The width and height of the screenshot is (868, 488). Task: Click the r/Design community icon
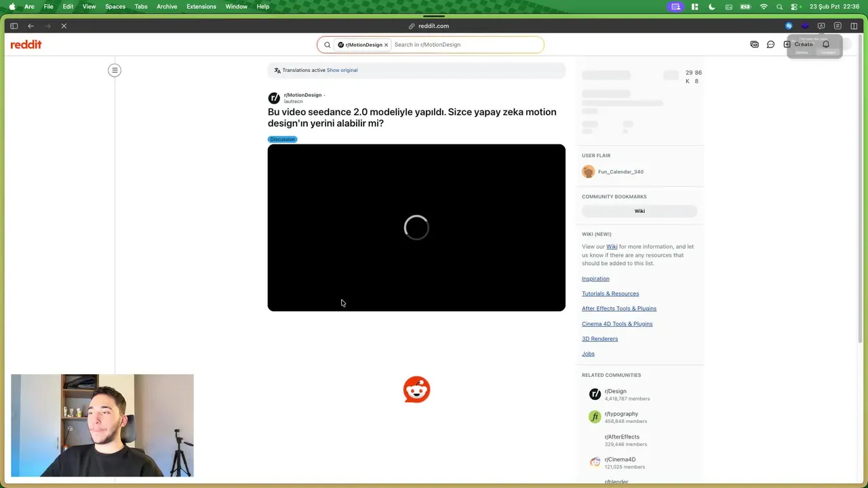[x=595, y=394]
